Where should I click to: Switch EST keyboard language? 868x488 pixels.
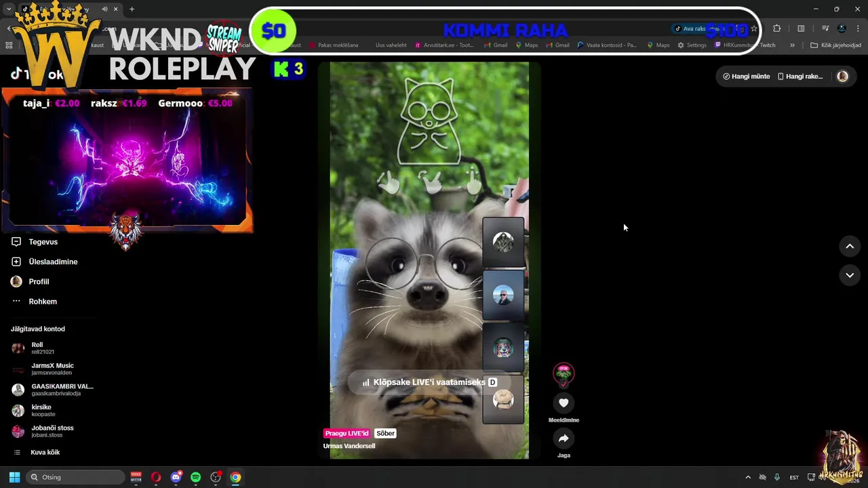point(794,477)
